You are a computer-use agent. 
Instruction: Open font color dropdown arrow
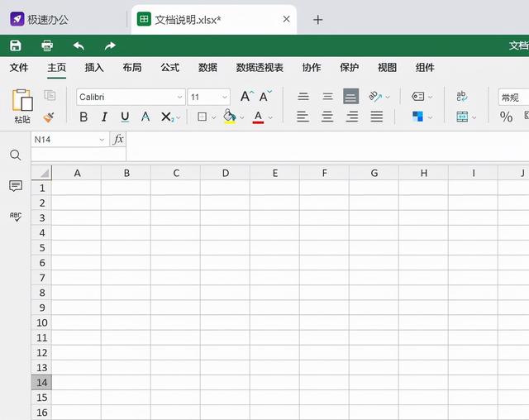270,117
